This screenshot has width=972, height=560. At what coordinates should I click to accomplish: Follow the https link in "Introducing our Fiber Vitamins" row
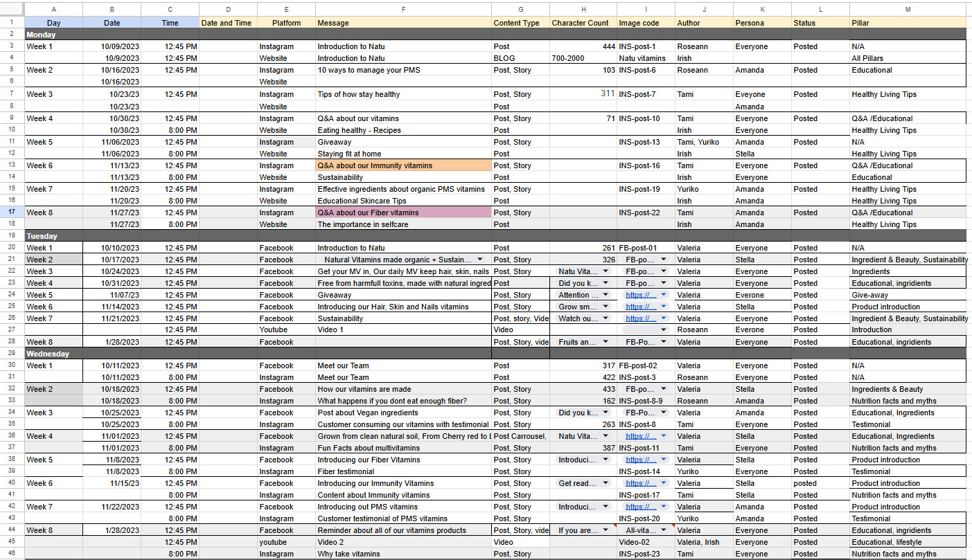click(641, 460)
